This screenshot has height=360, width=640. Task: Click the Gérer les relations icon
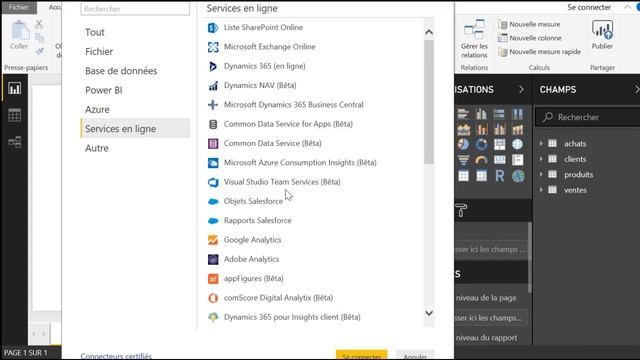pos(474,39)
